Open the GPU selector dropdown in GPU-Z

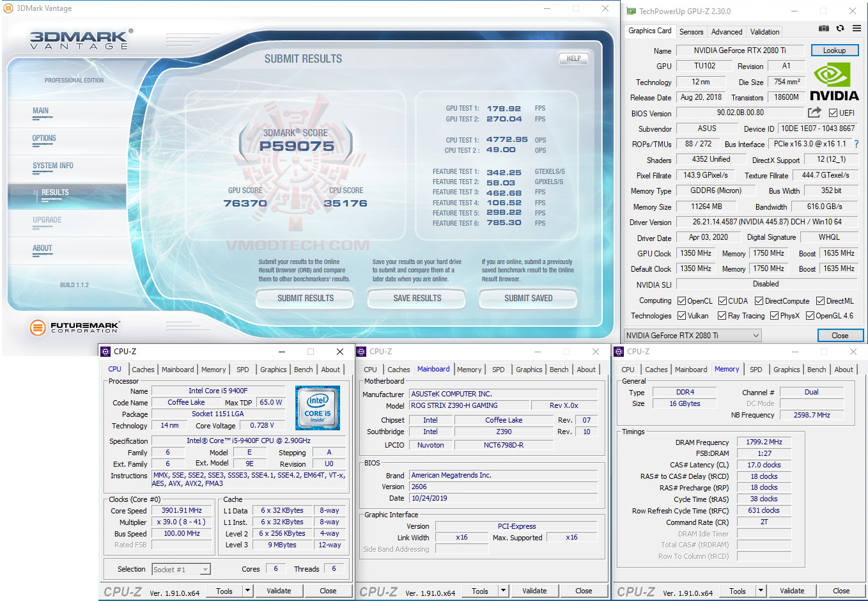693,336
